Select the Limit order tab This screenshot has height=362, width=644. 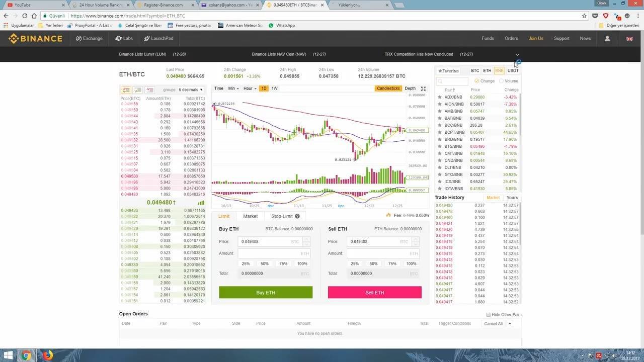click(224, 216)
